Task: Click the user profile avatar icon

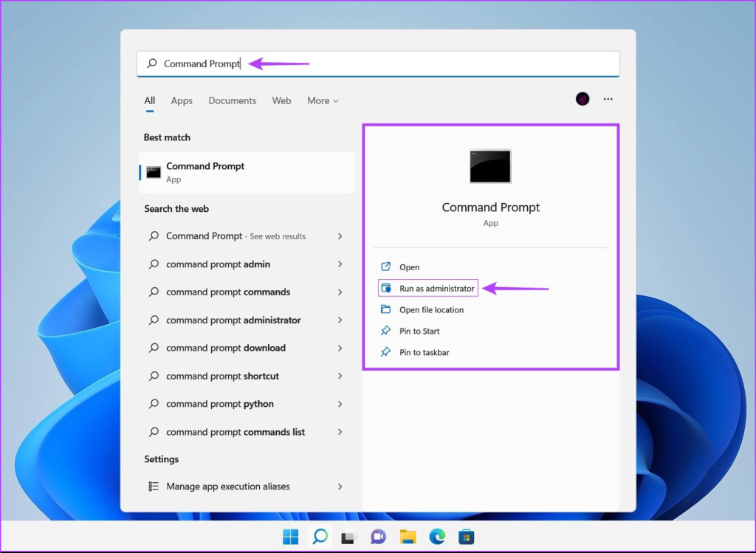Action: coord(583,99)
